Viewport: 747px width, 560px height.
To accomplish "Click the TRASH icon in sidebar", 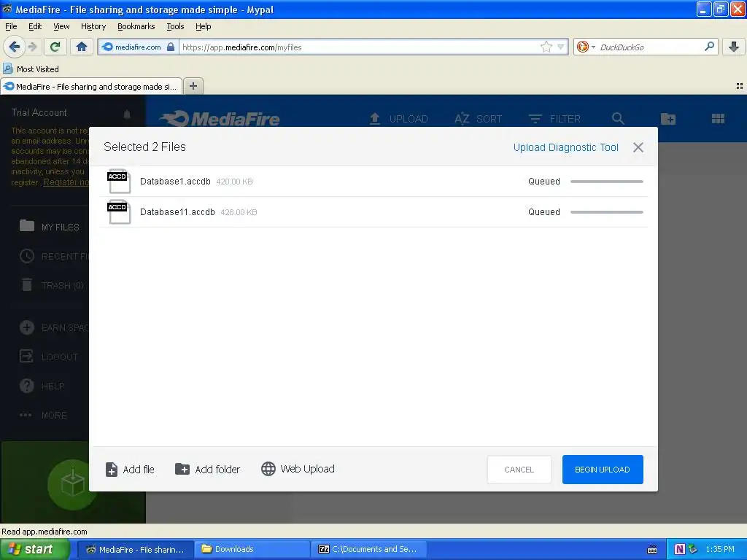I will pos(27,285).
